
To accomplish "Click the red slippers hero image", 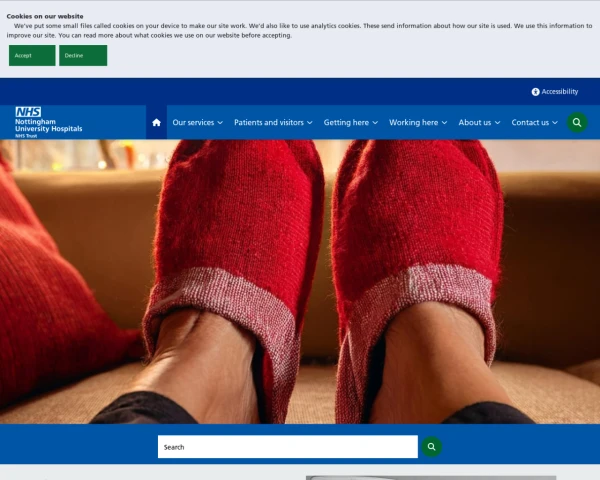I will (x=300, y=282).
